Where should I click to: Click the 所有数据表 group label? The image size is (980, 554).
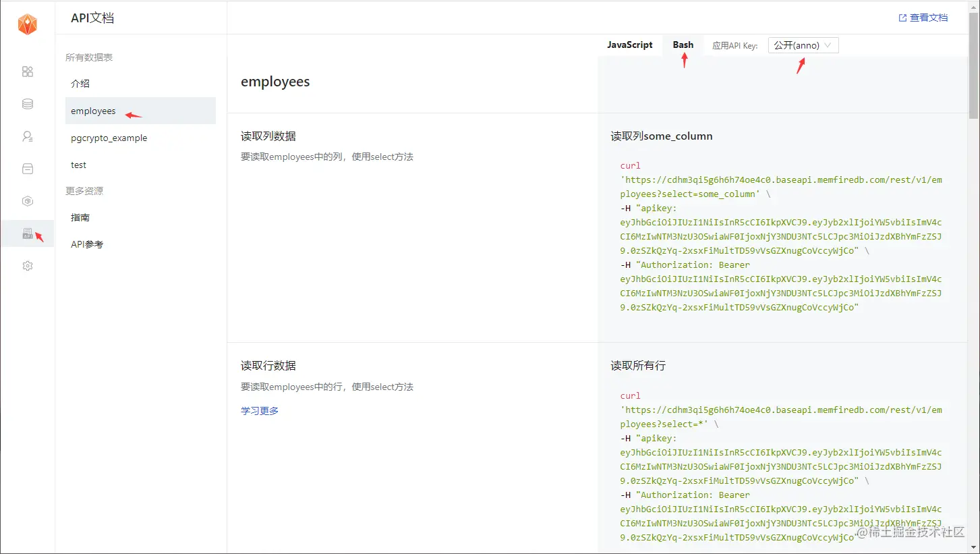tap(89, 57)
